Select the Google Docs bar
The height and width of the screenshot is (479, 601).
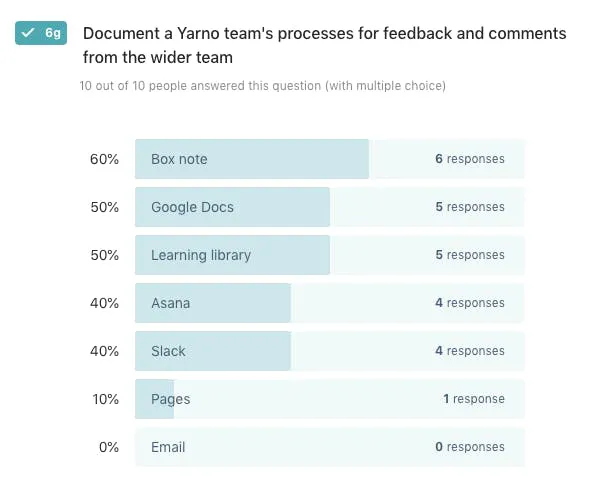[x=330, y=207]
